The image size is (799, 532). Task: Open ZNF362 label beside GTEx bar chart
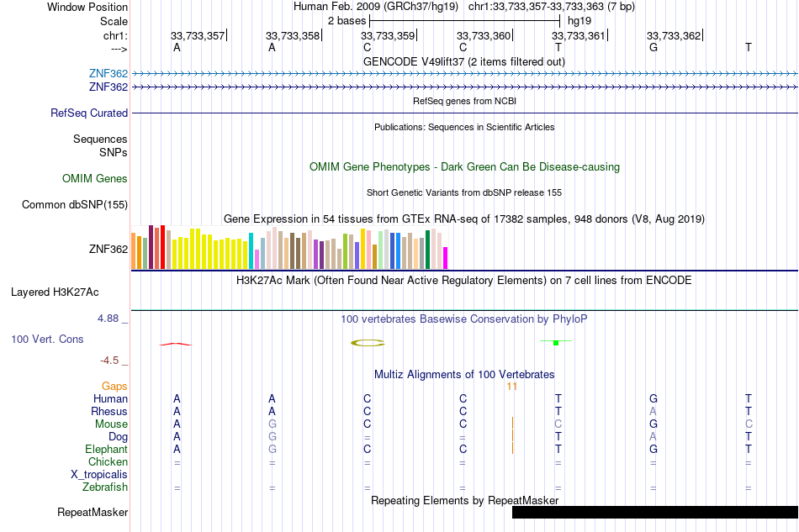[108, 249]
